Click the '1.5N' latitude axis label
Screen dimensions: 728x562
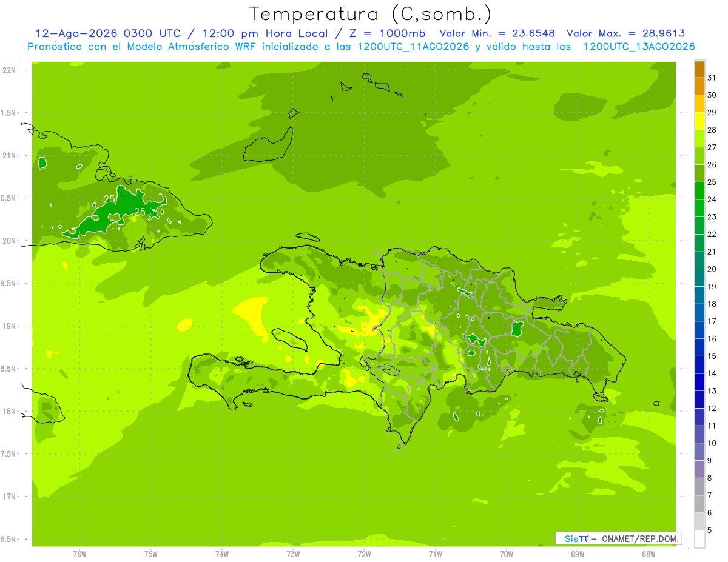pos(9,113)
